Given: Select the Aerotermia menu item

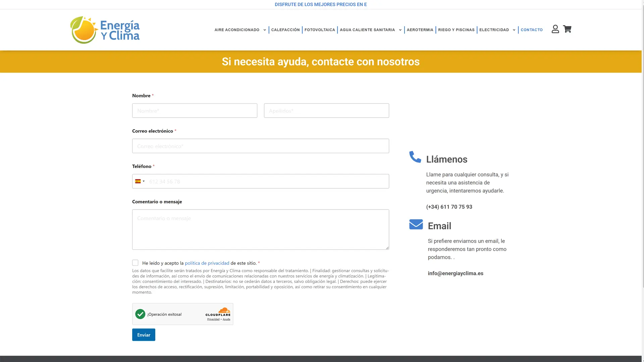Looking at the screenshot, I should pyautogui.click(x=420, y=30).
